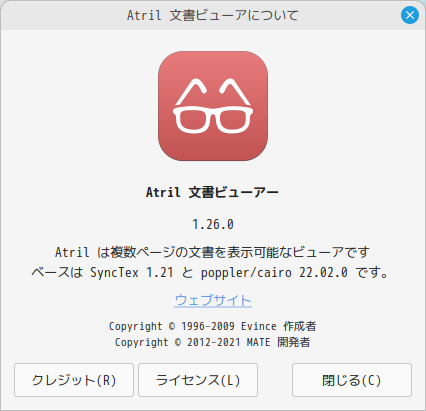426x411 pixels.
Task: Click the Atril glasses logo icon
Action: (x=213, y=106)
